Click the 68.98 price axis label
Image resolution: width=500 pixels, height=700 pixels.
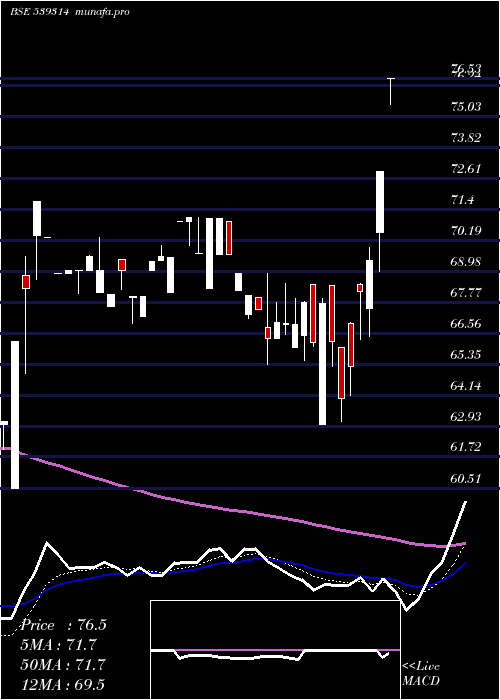466,262
